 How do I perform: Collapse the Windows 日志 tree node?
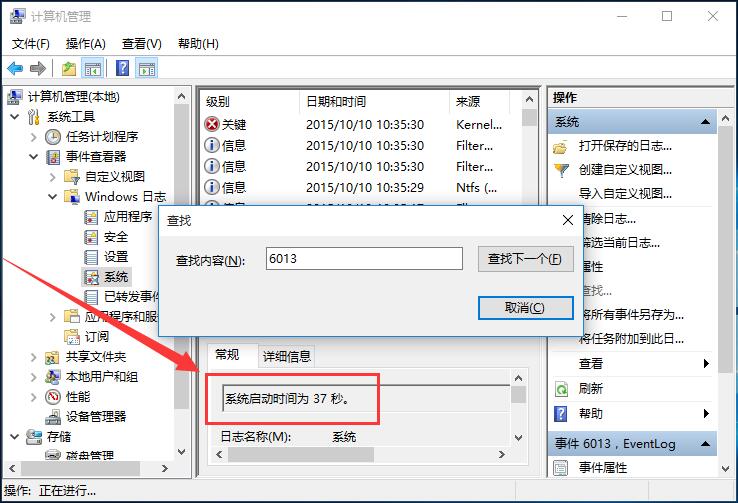pos(52,197)
